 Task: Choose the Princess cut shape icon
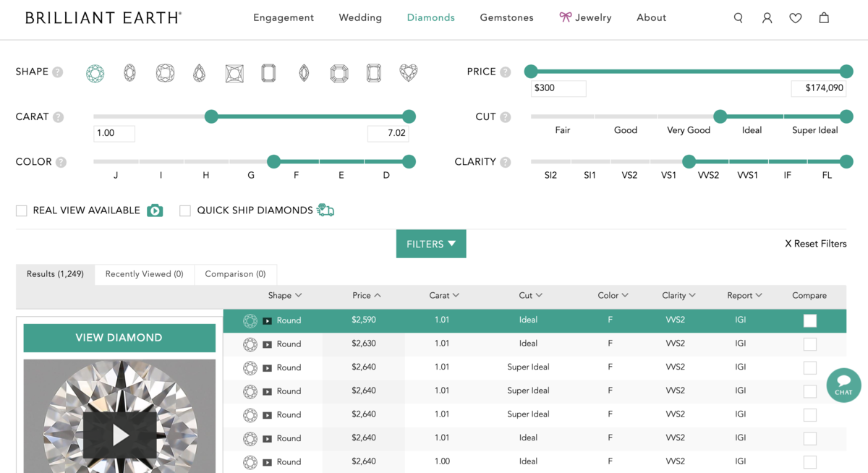click(x=234, y=73)
